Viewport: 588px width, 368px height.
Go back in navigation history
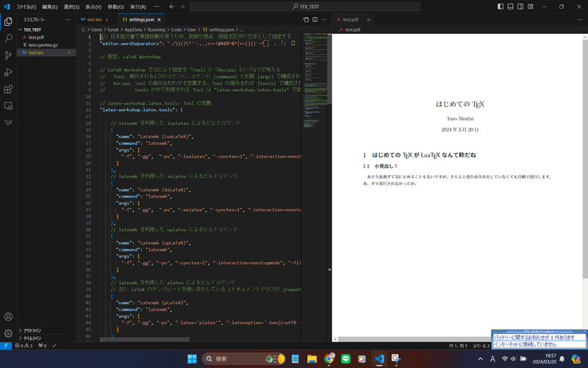172,7
